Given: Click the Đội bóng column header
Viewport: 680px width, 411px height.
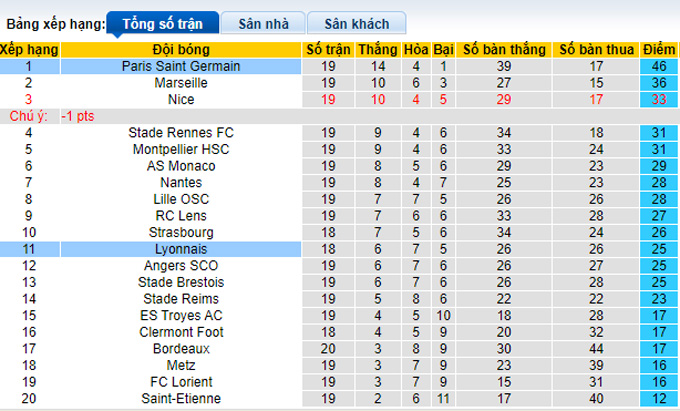Looking at the screenshot, I should point(181,49).
